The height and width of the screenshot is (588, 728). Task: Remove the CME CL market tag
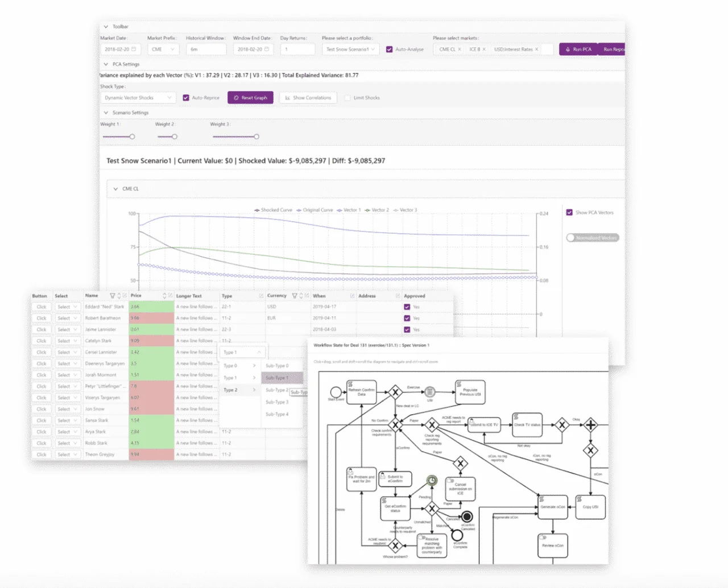(x=460, y=49)
